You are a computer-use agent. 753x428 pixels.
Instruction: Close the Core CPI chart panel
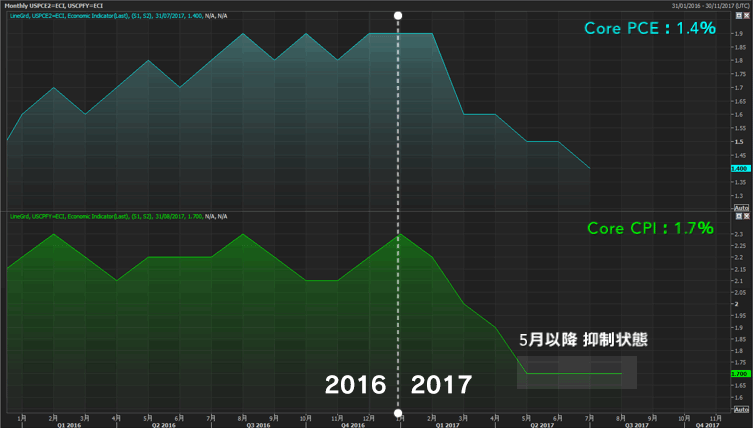747,215
